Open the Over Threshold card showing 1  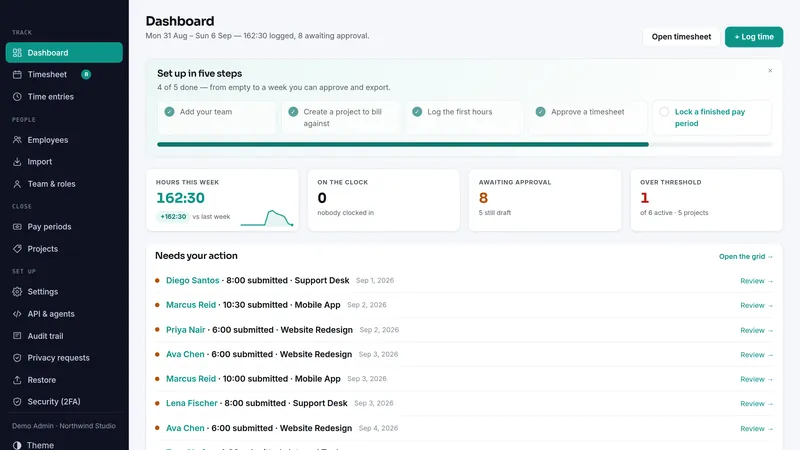pyautogui.click(x=706, y=200)
